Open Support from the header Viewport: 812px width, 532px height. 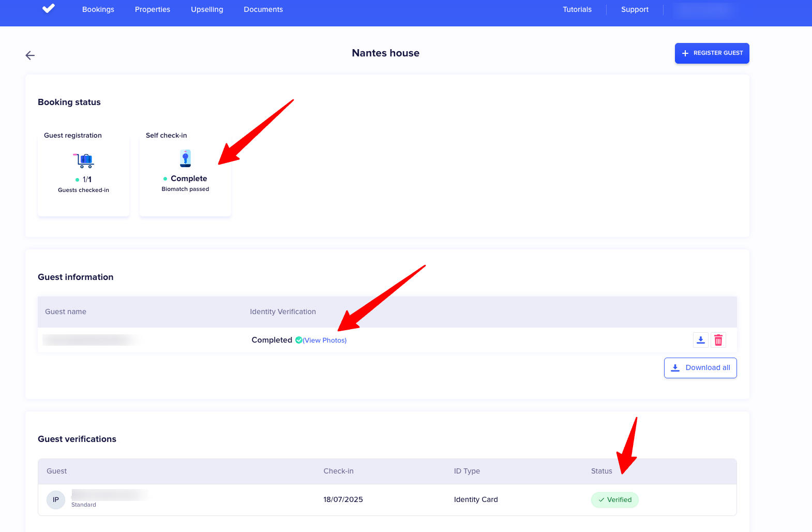coord(635,9)
